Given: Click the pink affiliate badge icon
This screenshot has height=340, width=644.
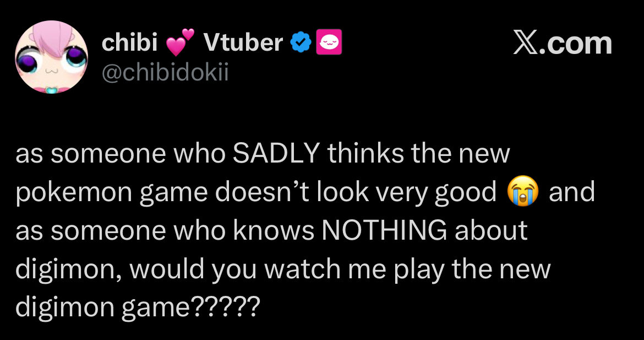Looking at the screenshot, I should pyautogui.click(x=329, y=42).
